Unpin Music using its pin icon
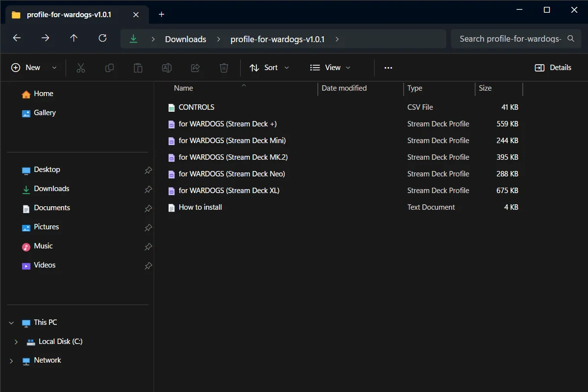The image size is (588, 392). pyautogui.click(x=148, y=246)
